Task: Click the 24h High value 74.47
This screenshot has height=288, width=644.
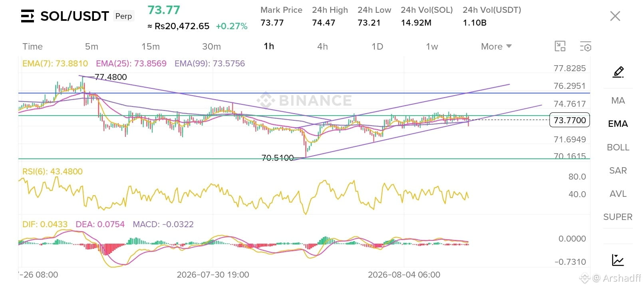Action: (324, 22)
